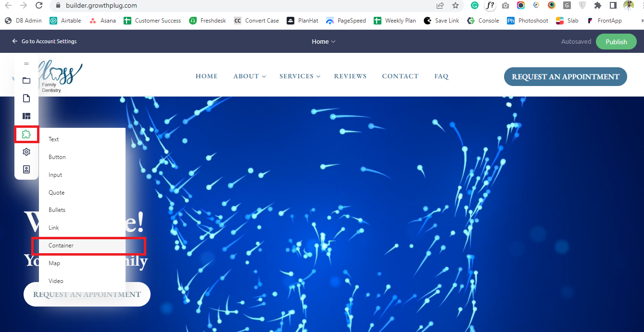This screenshot has width=644, height=332.
Task: Click the Autosaved status text
Action: tap(576, 41)
